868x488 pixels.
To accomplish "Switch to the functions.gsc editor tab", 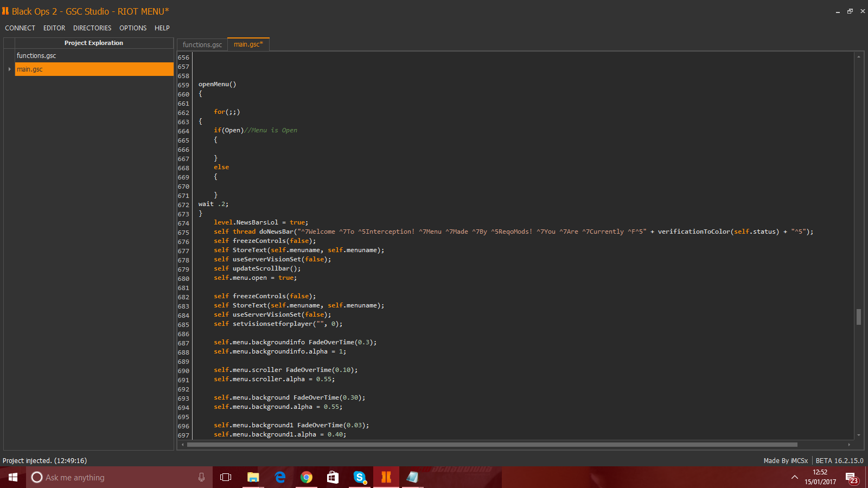I will (202, 44).
